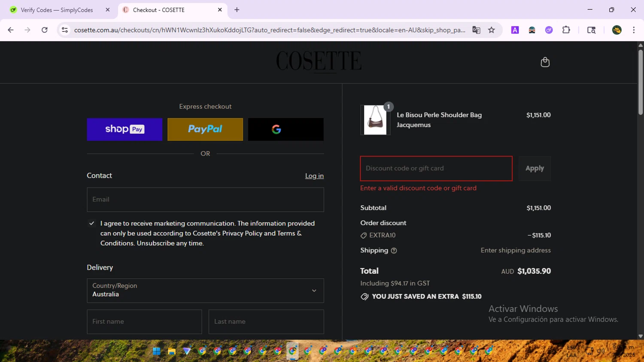Select the Checkout - COSETTE tab
The height and width of the screenshot is (362, 644).
coord(172,10)
